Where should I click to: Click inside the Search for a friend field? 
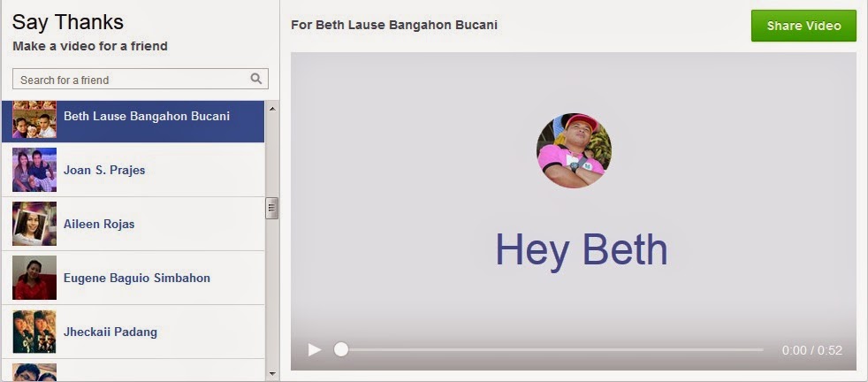(140, 80)
